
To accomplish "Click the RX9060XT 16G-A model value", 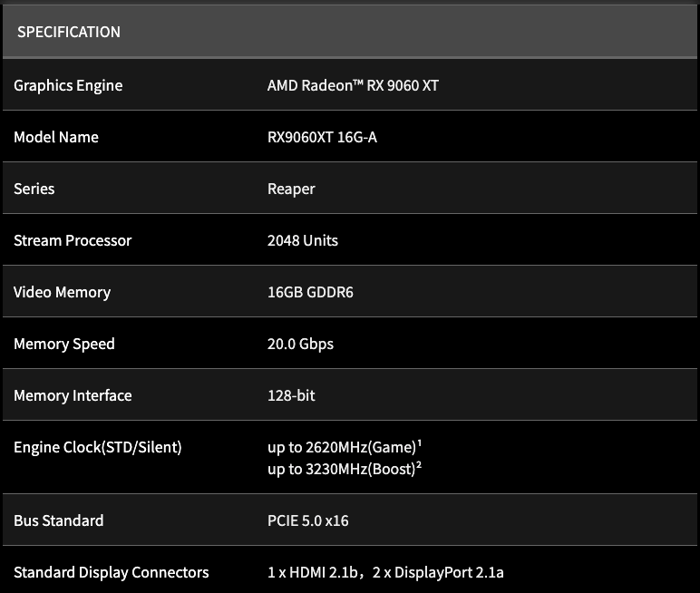I will coord(322,137).
